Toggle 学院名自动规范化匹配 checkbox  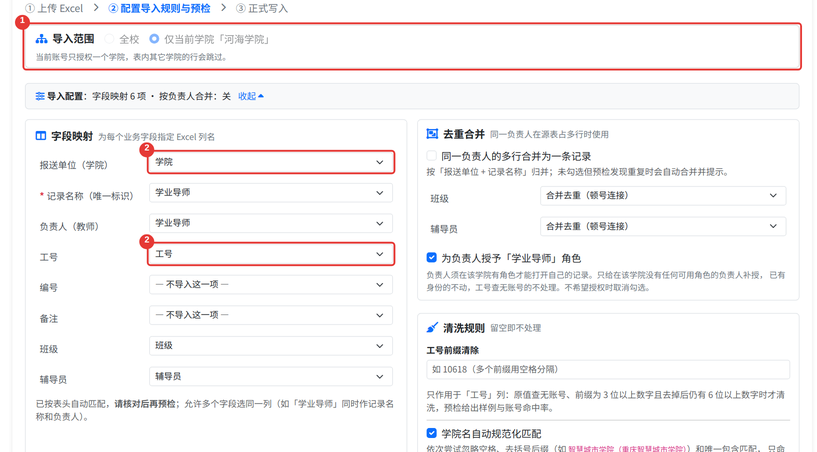pyautogui.click(x=431, y=433)
